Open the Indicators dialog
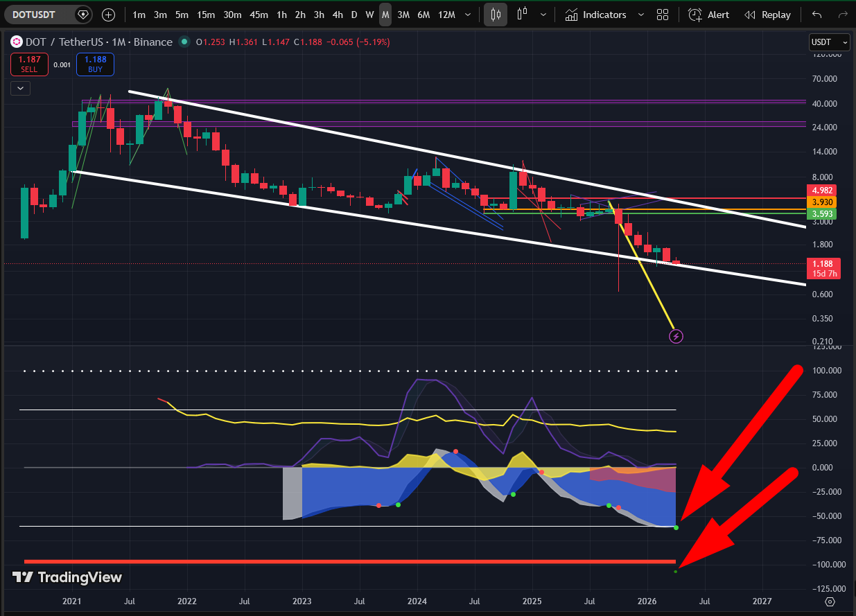 [x=595, y=15]
